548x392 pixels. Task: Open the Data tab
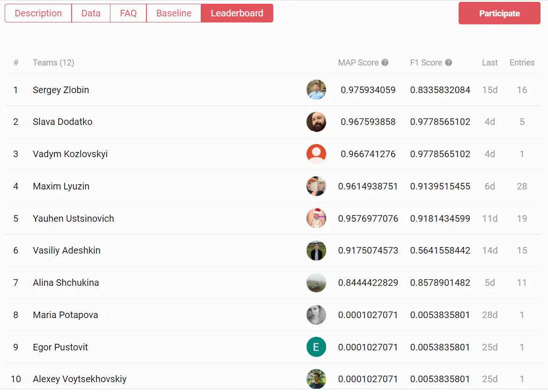pos(91,13)
